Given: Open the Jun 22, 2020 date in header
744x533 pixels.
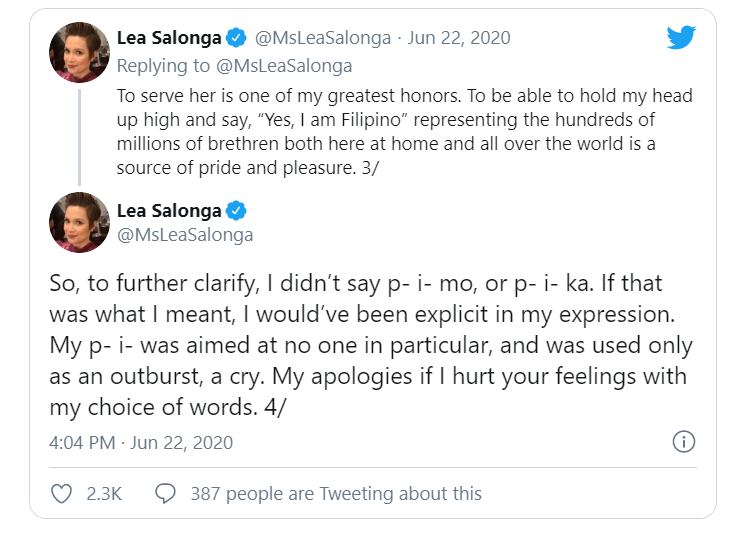Looking at the screenshot, I should [x=459, y=38].
